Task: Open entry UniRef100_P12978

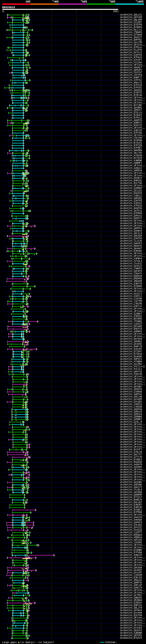Action: pyautogui.click(x=131, y=50)
